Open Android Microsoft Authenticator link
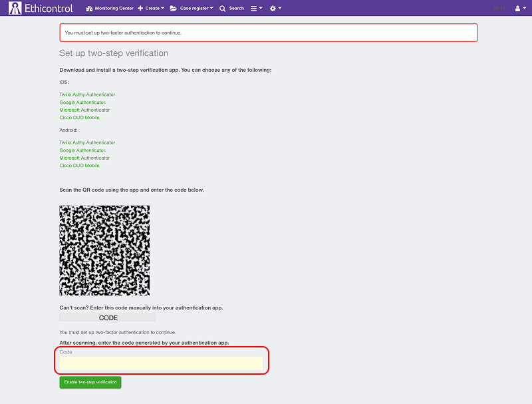The image size is (532, 404). pos(85,158)
